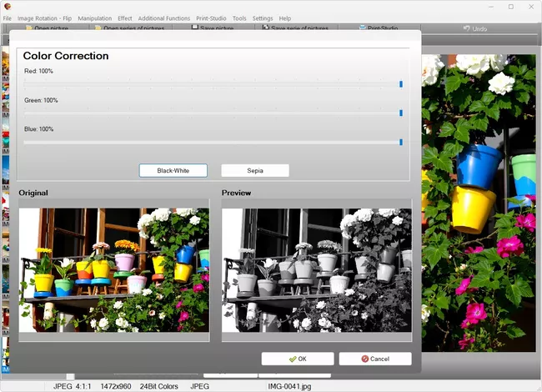The width and height of the screenshot is (542, 392).
Task: Click the IMG-0041.jpg file name in status bar
Action: tap(289, 386)
